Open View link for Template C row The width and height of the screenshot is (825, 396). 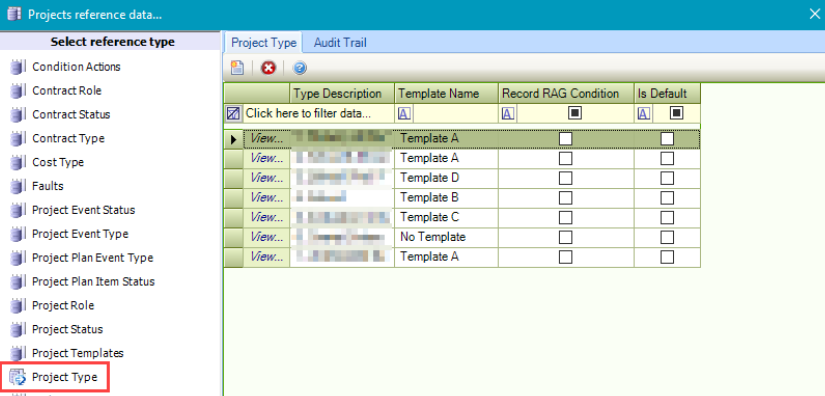point(266,218)
